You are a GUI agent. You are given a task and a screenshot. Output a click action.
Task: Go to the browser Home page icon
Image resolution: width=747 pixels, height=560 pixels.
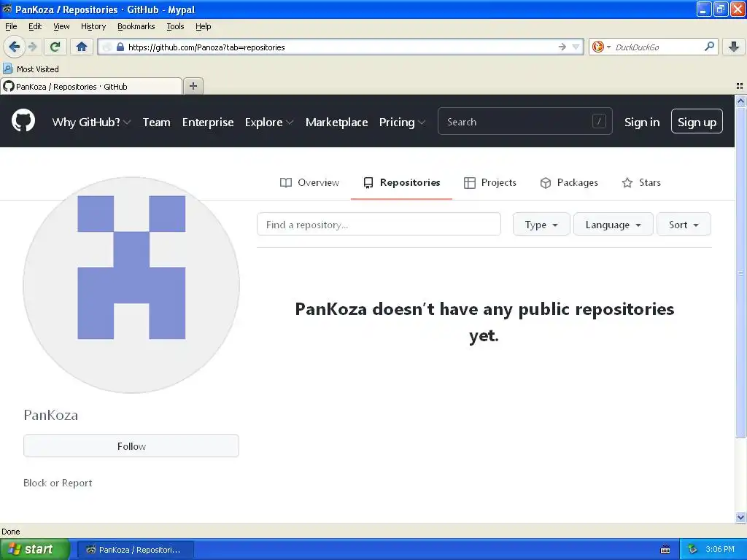tap(82, 47)
